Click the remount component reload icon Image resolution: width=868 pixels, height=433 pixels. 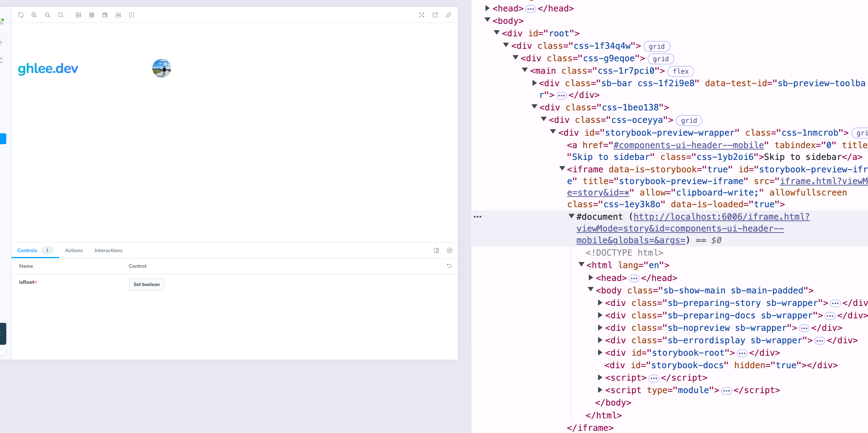click(21, 15)
